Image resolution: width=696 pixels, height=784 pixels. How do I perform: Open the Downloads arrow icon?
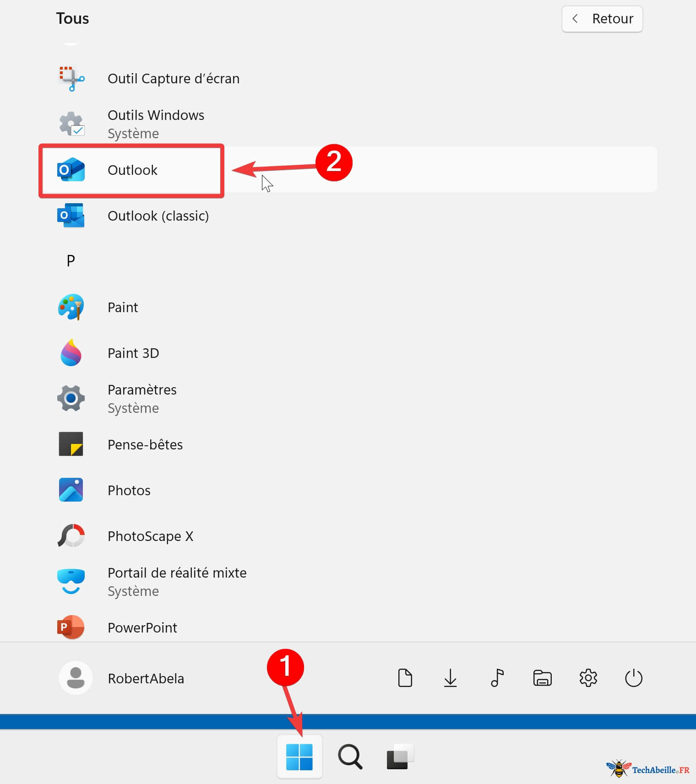tap(451, 678)
